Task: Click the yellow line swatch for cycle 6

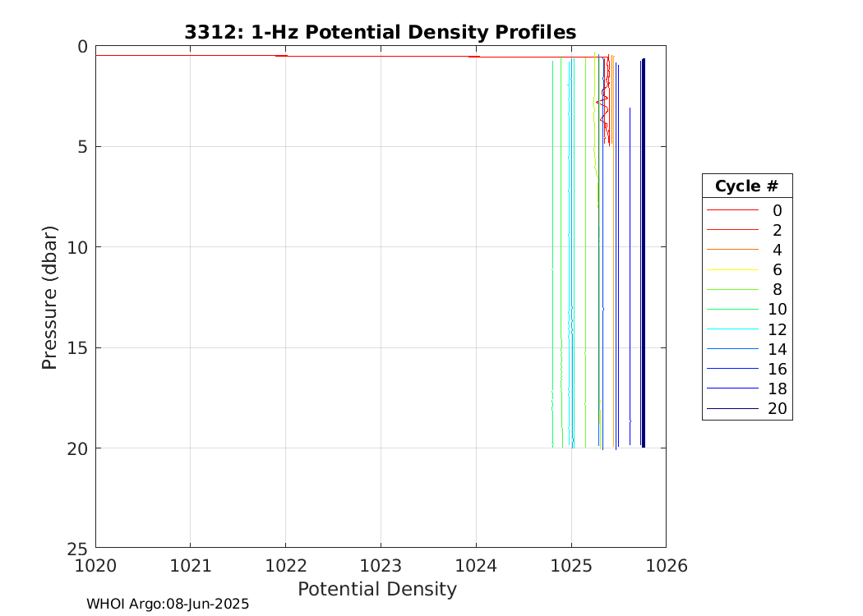Action: [732, 269]
